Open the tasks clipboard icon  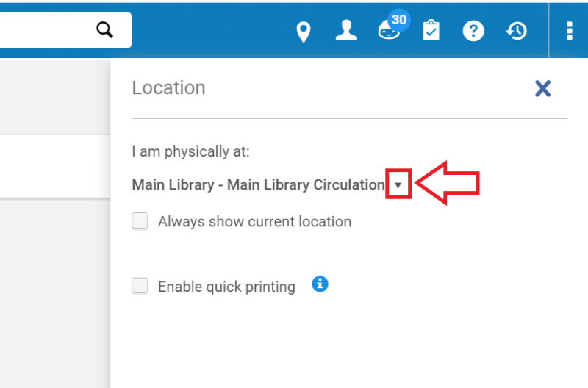[x=431, y=30]
